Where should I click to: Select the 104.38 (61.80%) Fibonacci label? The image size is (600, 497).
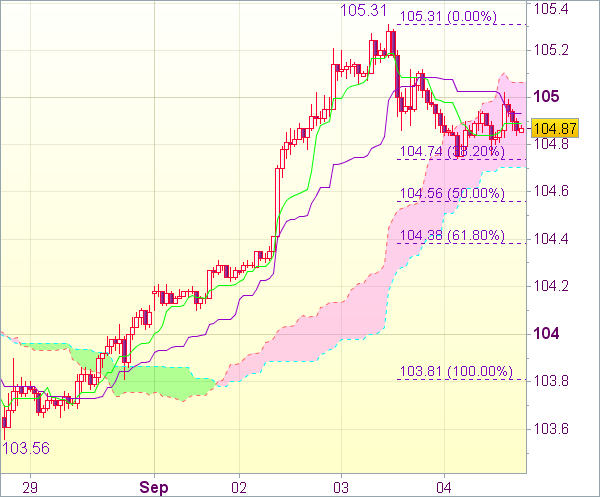(x=452, y=236)
